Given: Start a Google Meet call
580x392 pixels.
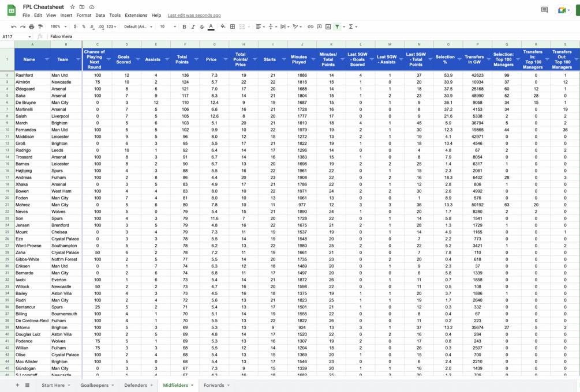Looking at the screenshot, I should [x=563, y=10].
